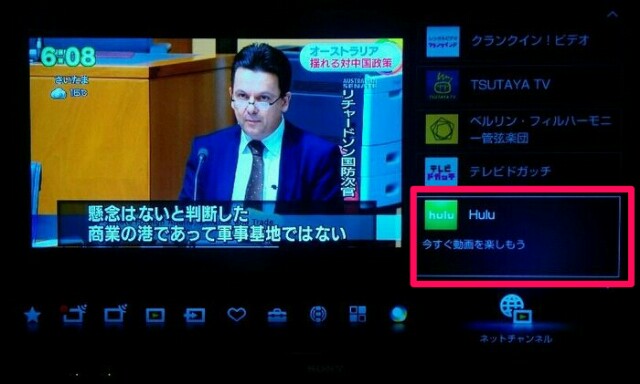Select the TV broadcast icon without red dot
The height and width of the screenshot is (384, 640).
pyautogui.click(x=115, y=314)
